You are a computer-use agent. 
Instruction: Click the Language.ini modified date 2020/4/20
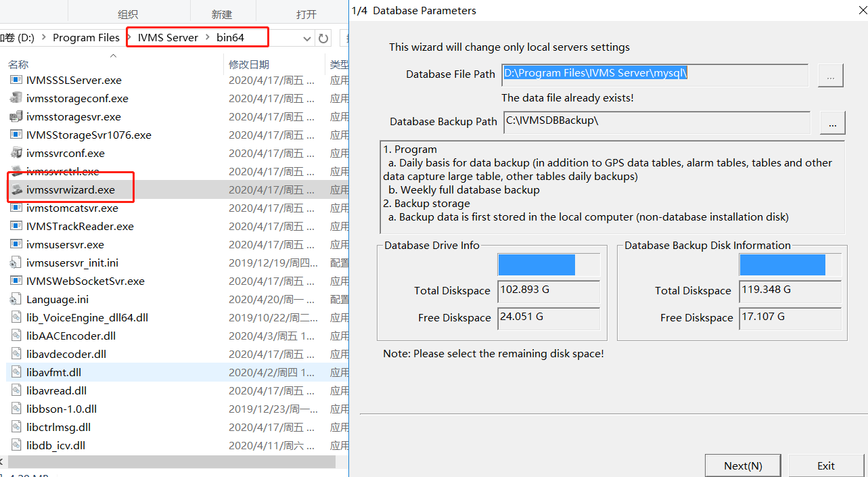click(273, 299)
